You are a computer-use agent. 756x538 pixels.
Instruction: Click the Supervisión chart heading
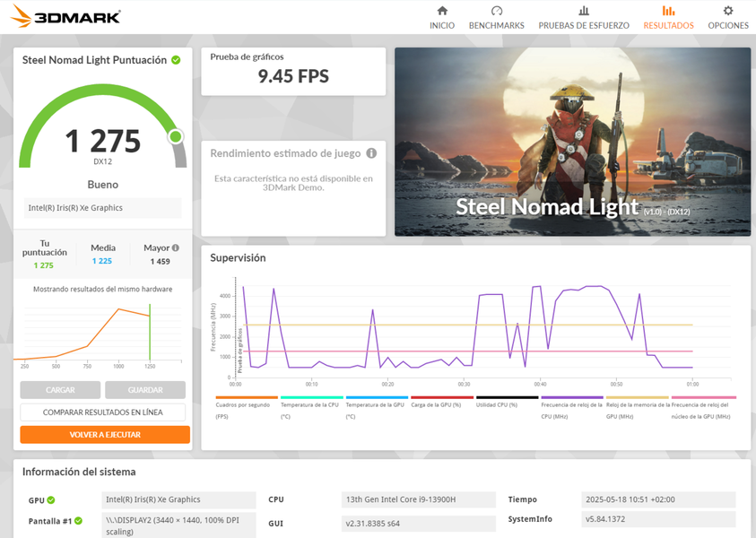click(238, 258)
